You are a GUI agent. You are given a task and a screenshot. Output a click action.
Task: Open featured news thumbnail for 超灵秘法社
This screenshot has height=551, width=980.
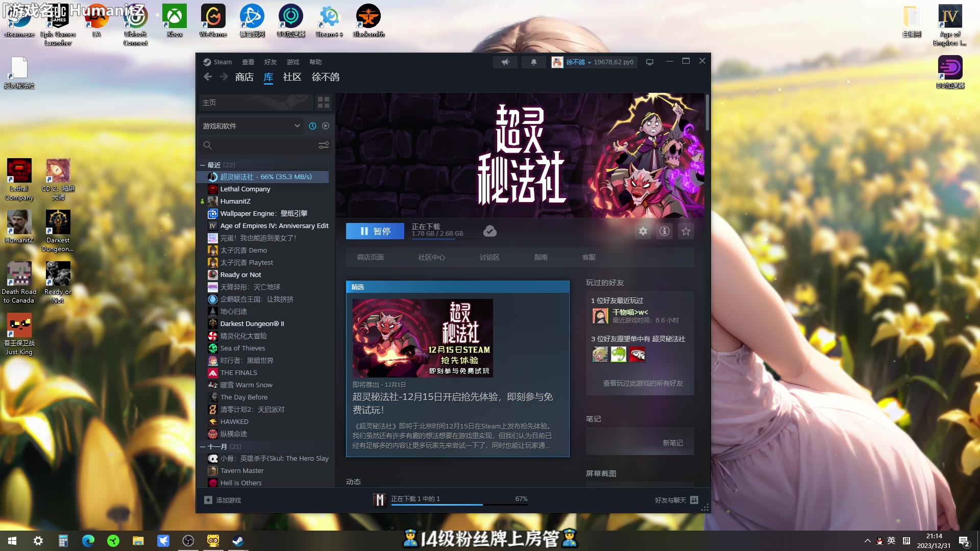pyautogui.click(x=423, y=338)
